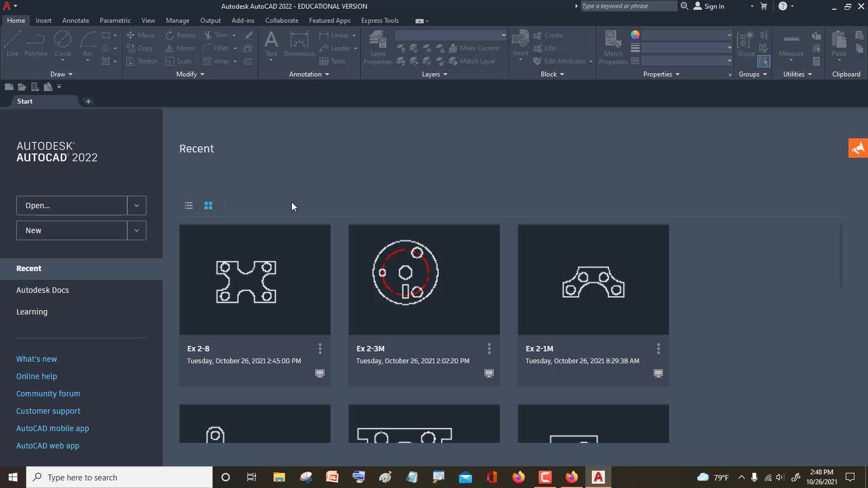
Task: Select the Circle tool in Draw panel
Action: tap(63, 44)
